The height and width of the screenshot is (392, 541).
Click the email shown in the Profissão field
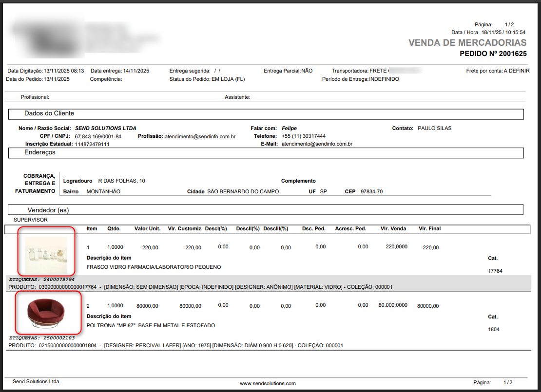pyautogui.click(x=200, y=137)
